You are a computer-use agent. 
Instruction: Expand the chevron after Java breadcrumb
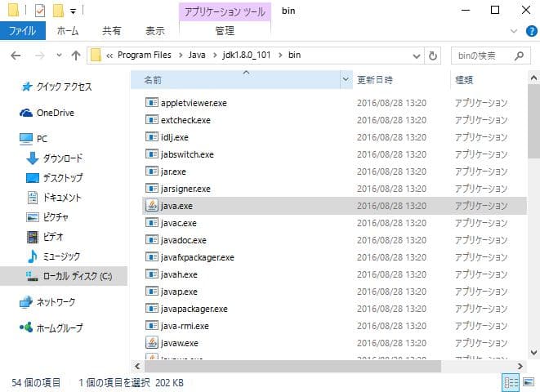coord(215,56)
